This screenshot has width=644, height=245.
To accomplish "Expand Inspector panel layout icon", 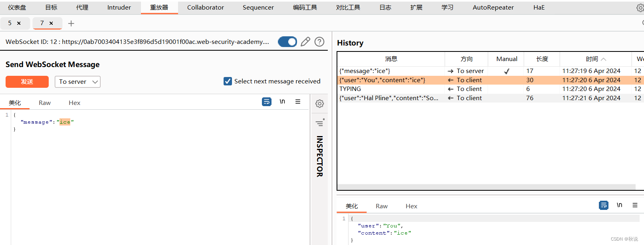I will click(319, 122).
